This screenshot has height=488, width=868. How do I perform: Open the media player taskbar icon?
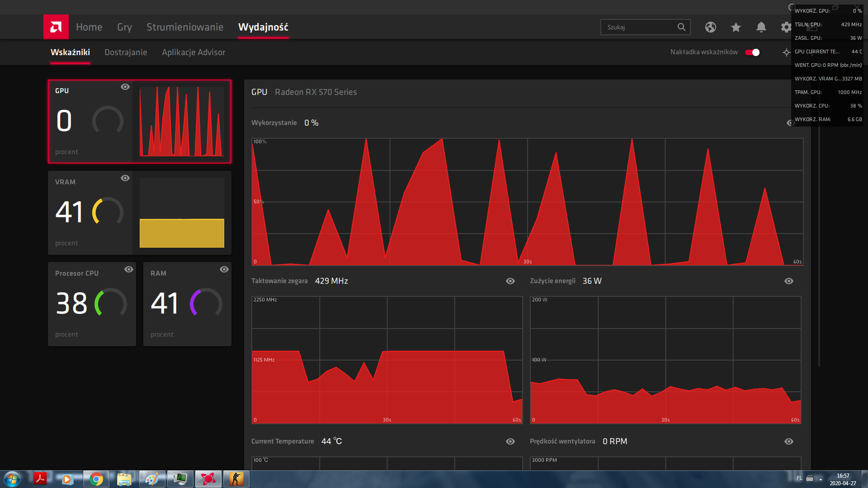(67, 479)
